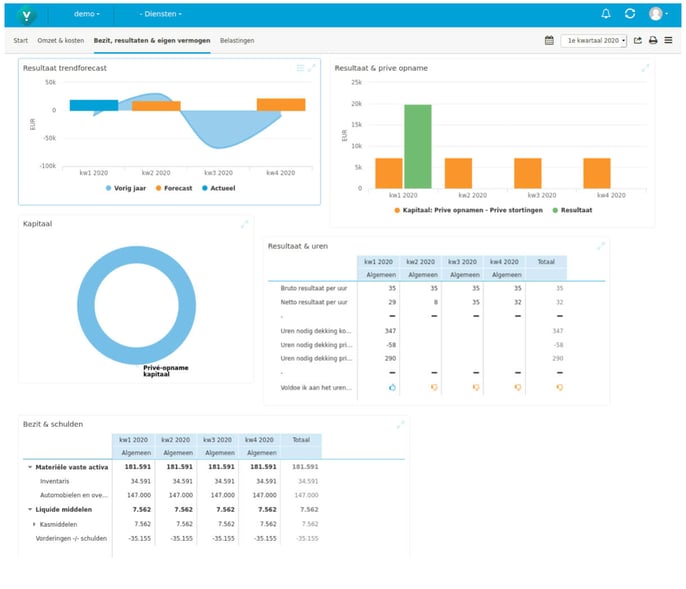686x589 pixels.
Task: Open the demo dropdown
Action: 87,14
